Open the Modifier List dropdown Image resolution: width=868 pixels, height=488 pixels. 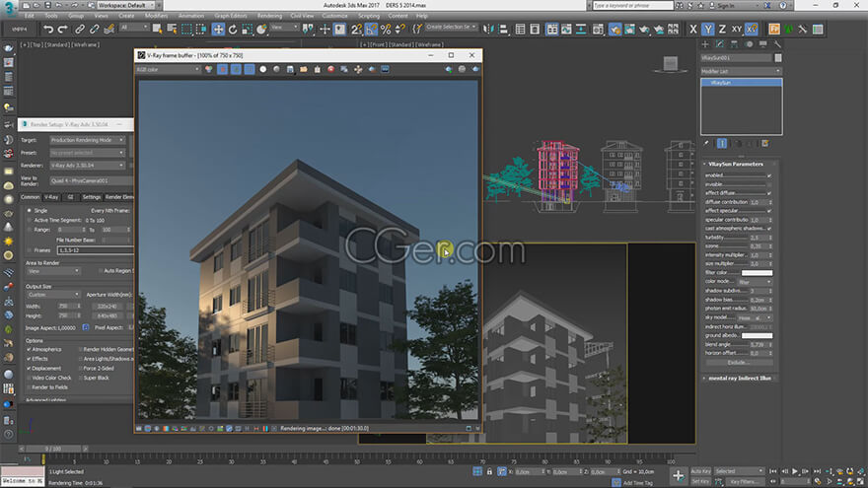(x=741, y=71)
